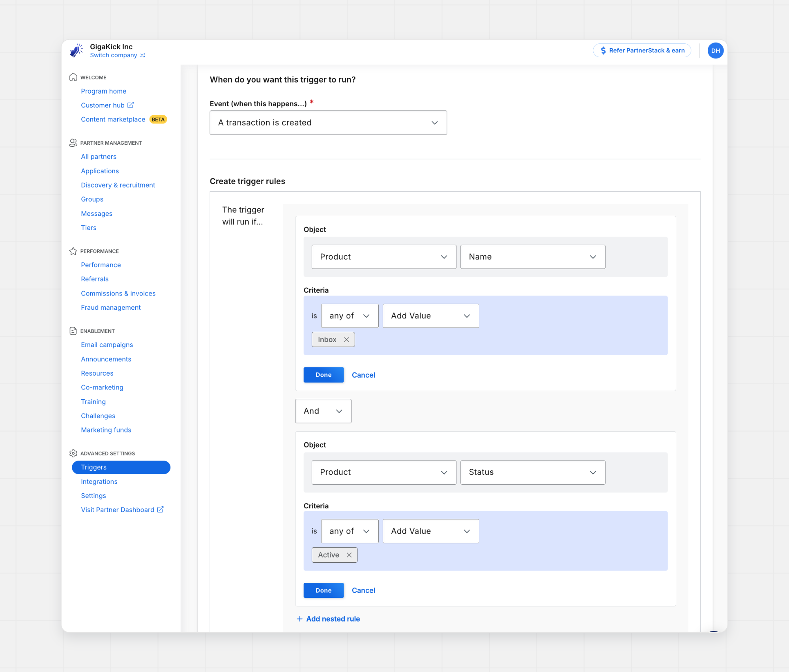
Task: Click the Advanced Settings gear icon
Action: point(73,453)
